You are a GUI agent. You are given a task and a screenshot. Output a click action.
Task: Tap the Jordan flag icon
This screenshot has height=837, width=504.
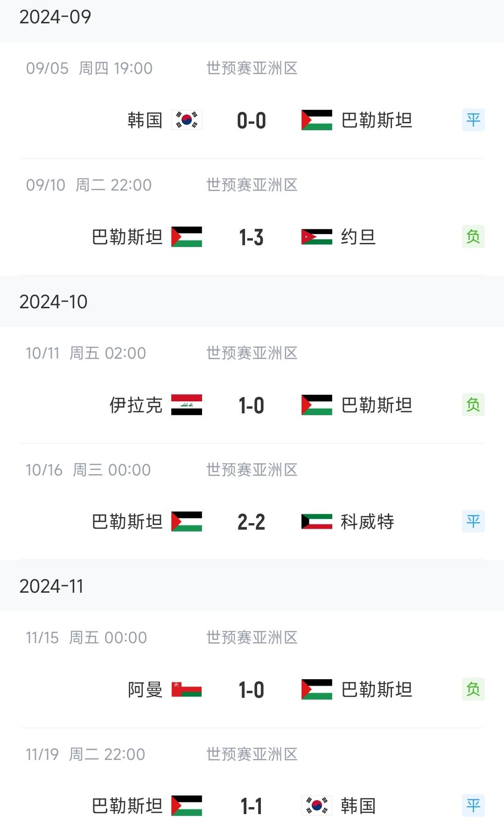coord(317,237)
